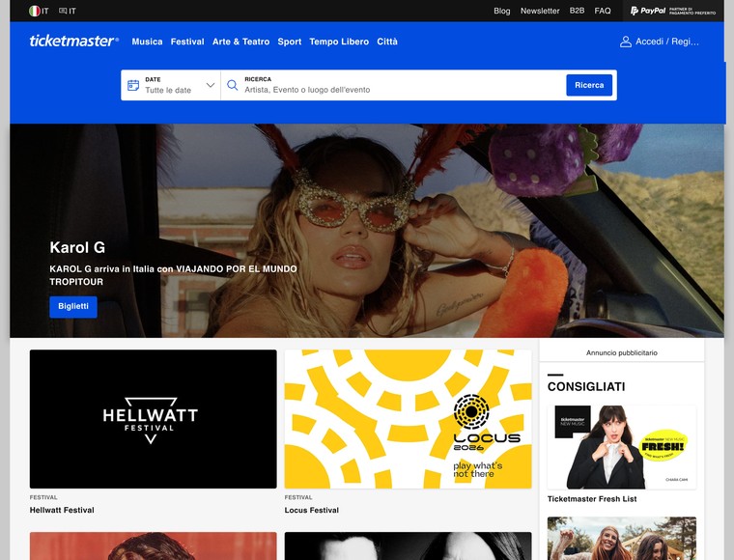734x560 pixels.
Task: Click the blue Ricerca button
Action: (x=589, y=85)
